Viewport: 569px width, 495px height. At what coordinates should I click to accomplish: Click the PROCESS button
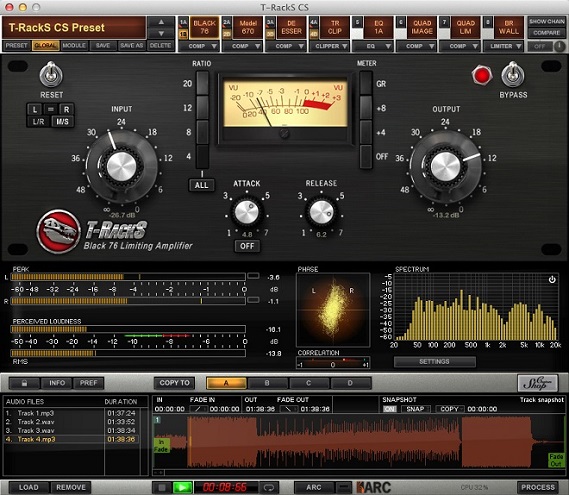tap(538, 487)
